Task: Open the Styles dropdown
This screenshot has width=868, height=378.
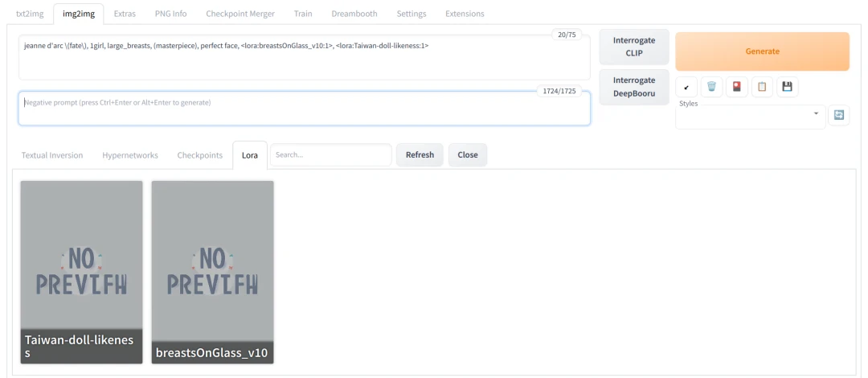Action: 750,116
